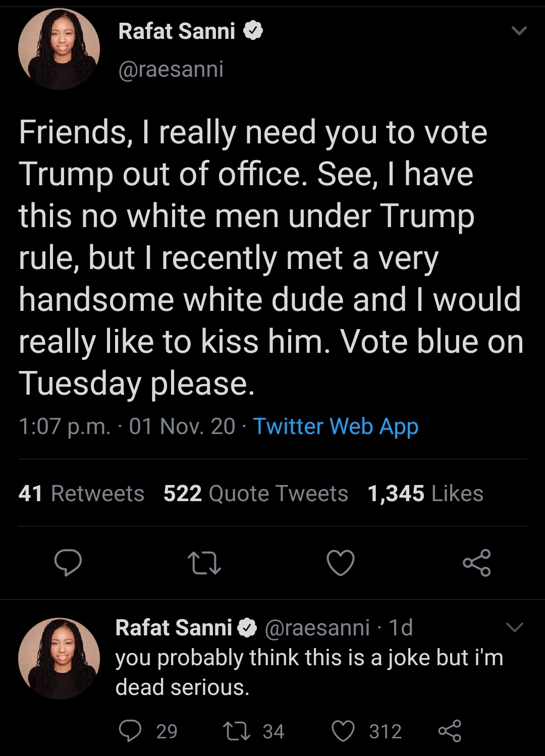Screen dimensions: 545x756
Task: Like the main tweet with heart icon
Action: tap(341, 563)
